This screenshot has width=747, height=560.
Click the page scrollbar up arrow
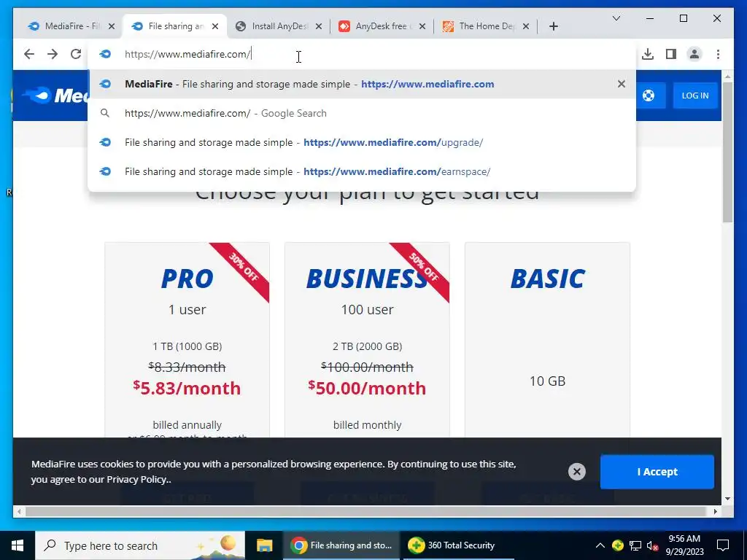pyautogui.click(x=727, y=76)
